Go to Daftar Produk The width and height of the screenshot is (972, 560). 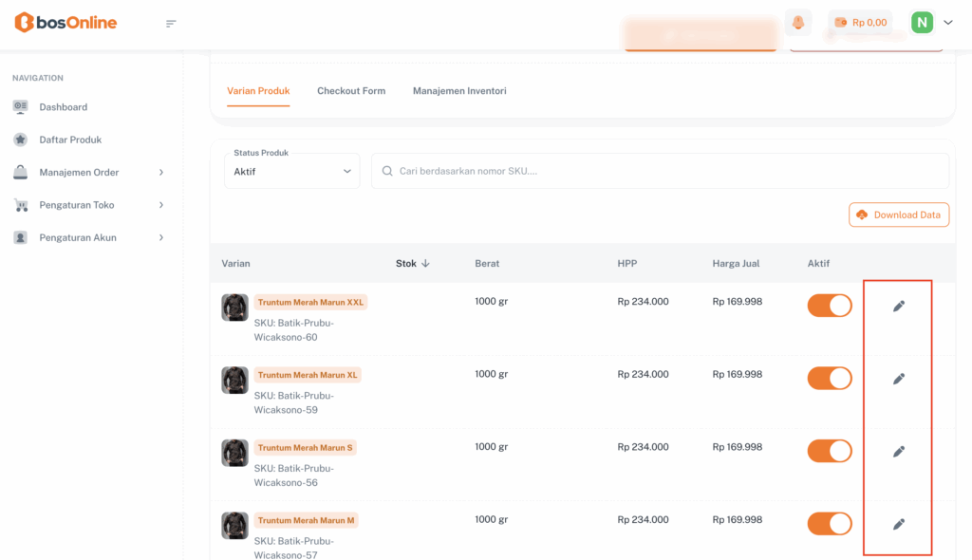coord(70,140)
